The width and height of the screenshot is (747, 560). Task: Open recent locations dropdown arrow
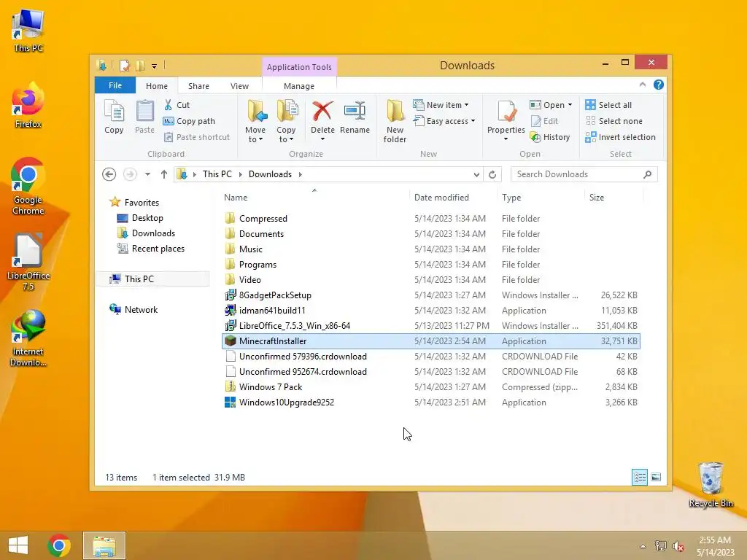(x=147, y=174)
